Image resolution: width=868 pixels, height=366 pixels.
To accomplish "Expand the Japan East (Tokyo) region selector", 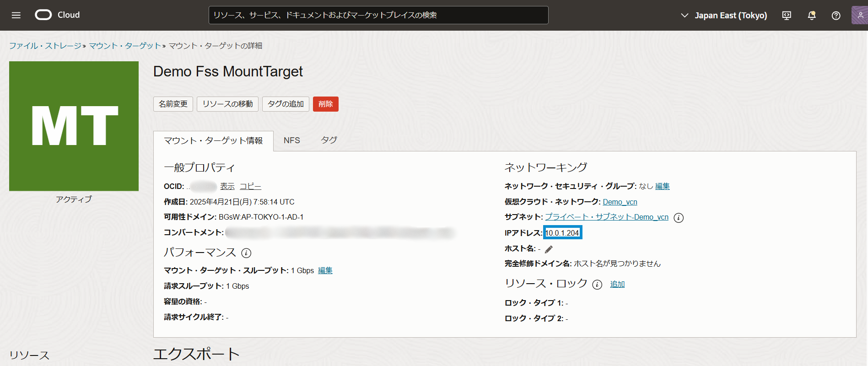I will [724, 16].
